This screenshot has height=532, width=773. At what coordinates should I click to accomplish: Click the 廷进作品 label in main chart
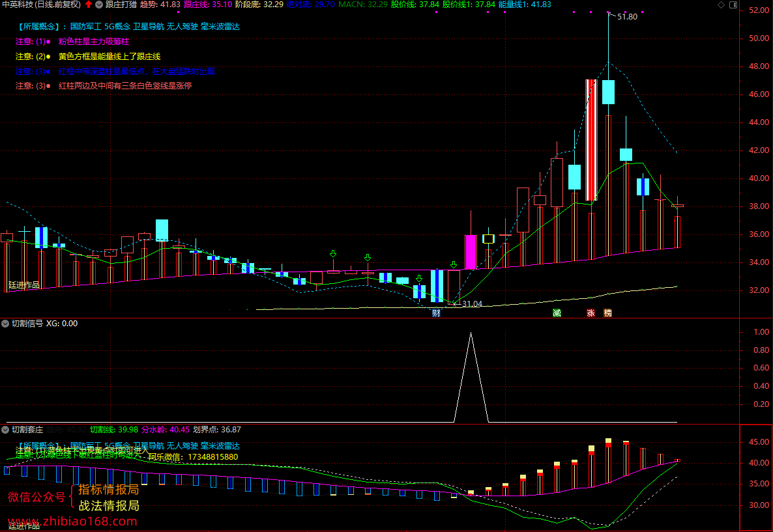click(24, 285)
